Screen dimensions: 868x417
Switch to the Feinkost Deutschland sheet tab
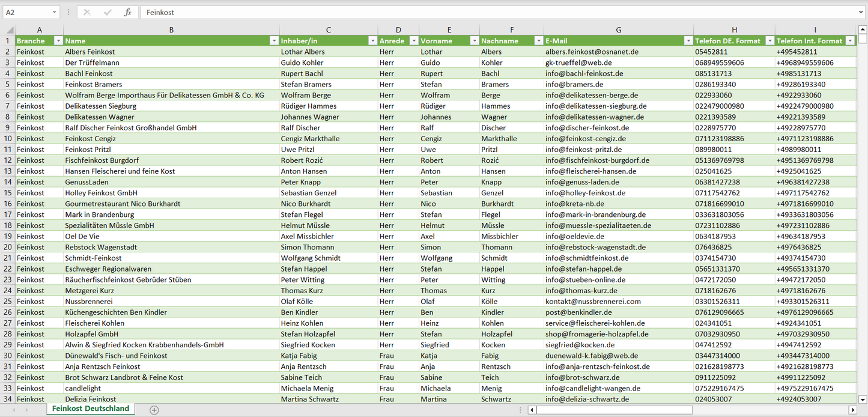(x=90, y=409)
